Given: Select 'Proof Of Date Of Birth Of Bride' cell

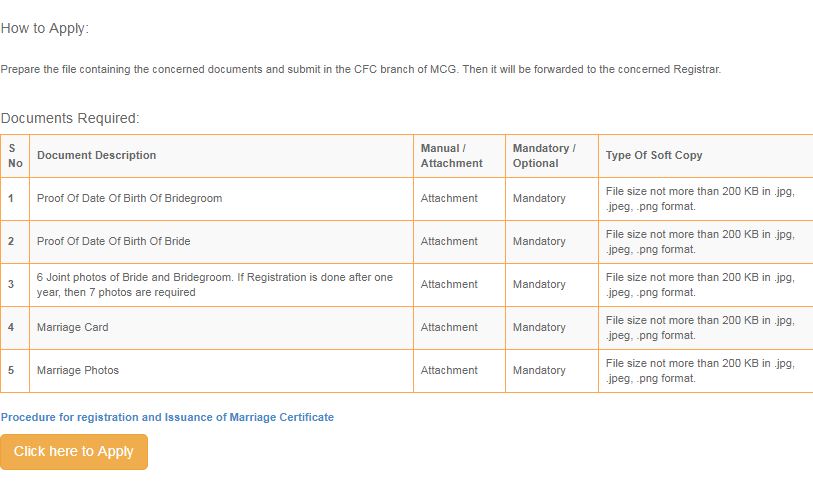Looking at the screenshot, I should pos(113,241).
